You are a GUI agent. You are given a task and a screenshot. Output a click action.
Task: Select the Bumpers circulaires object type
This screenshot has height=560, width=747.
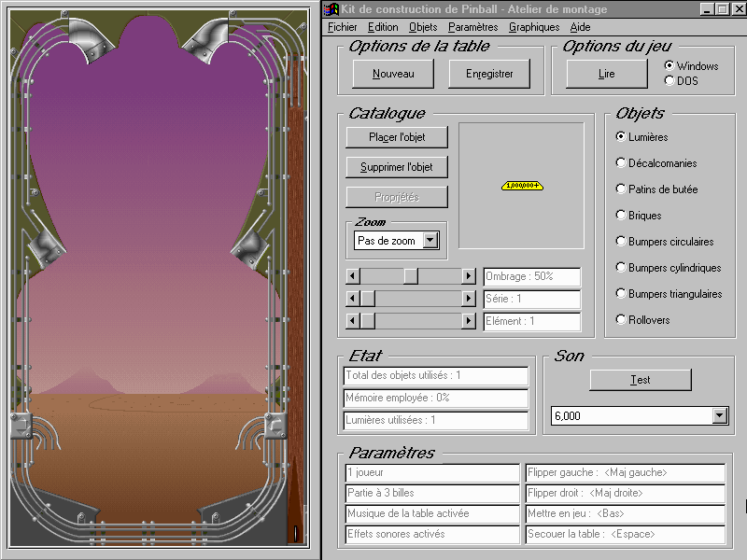[x=621, y=242]
